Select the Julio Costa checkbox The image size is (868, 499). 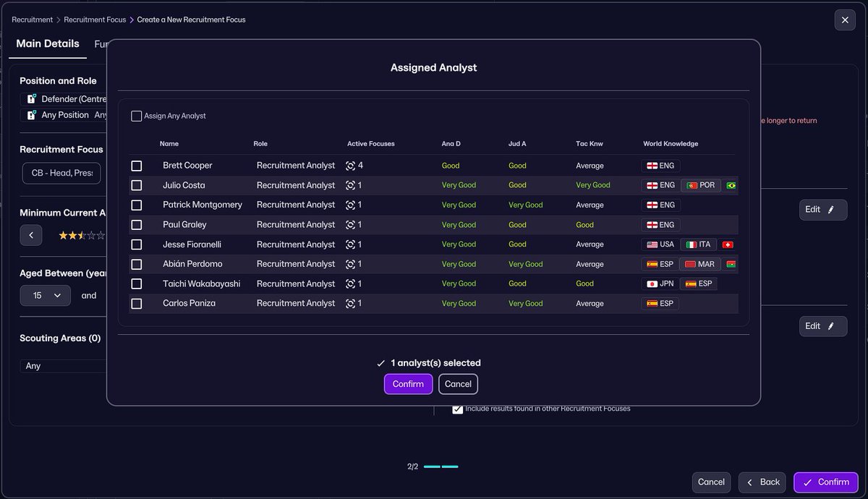pyautogui.click(x=136, y=185)
